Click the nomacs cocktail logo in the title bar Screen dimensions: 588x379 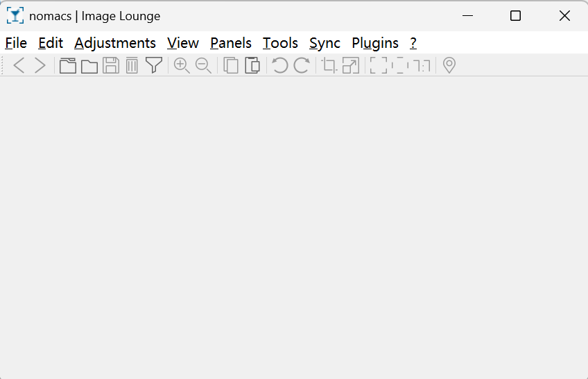pos(15,15)
